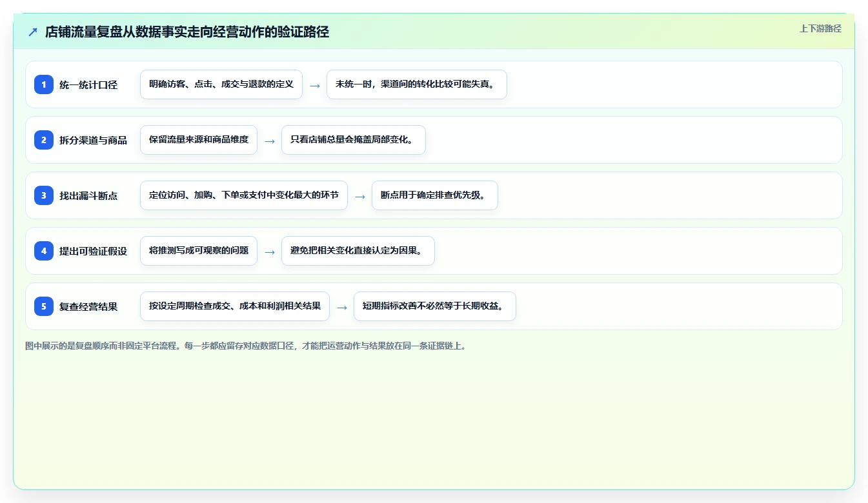Click the footnote starting 图中展示的是复盘顺序

click(246, 346)
